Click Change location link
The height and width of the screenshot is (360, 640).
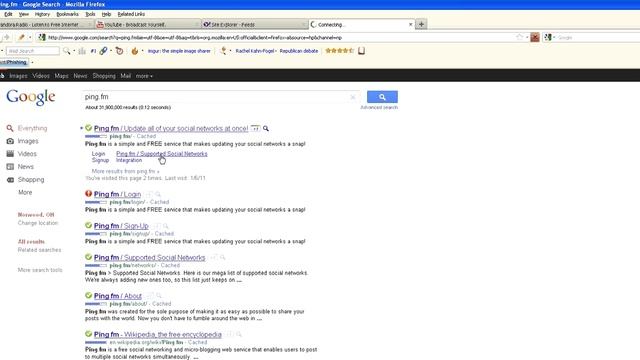pos(38,223)
